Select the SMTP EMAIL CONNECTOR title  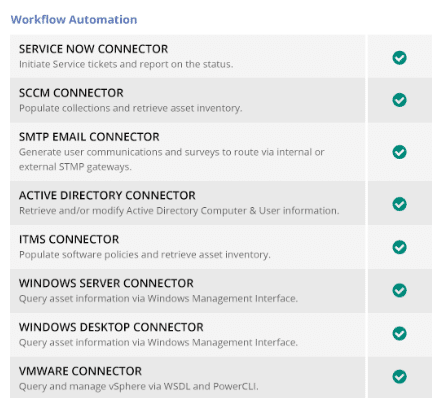89,137
